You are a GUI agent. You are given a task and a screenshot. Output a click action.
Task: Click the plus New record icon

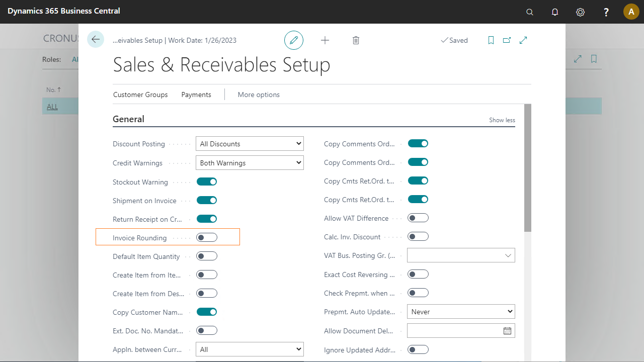325,40
